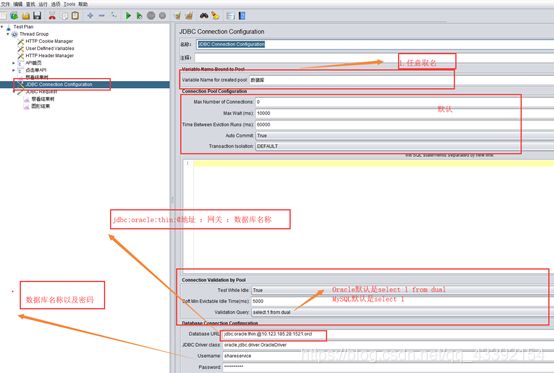Expand all nodes with the plus icon
This screenshot has width=554, height=373.
[x=90, y=16]
